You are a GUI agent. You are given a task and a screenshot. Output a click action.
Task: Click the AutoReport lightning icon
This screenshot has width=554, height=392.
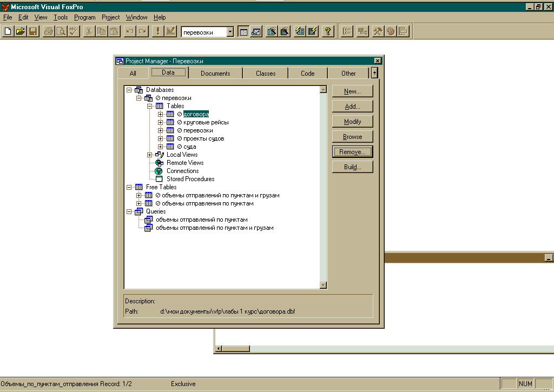pyautogui.click(x=312, y=32)
